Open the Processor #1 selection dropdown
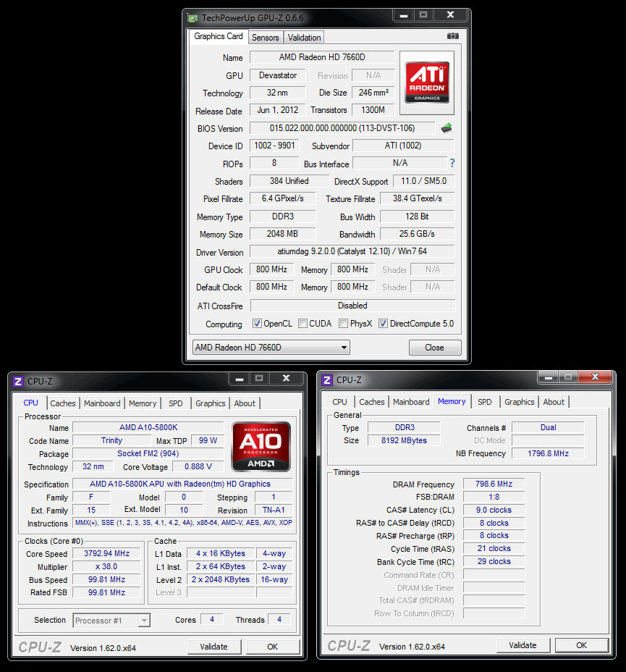Screen dimensions: 626x672 [111, 620]
